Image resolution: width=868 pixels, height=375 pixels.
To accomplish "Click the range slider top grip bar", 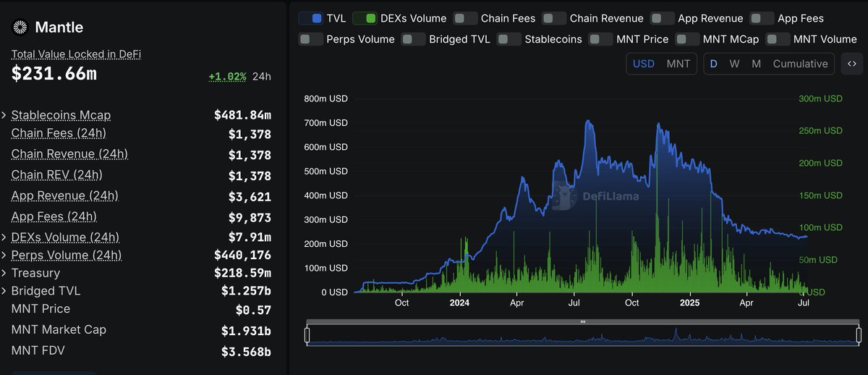I will tap(583, 321).
